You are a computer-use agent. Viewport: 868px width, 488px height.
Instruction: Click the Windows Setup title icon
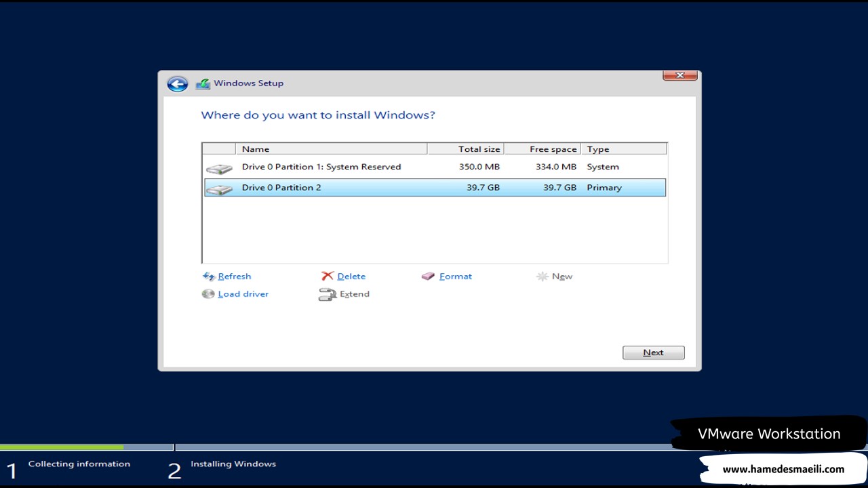click(x=203, y=84)
